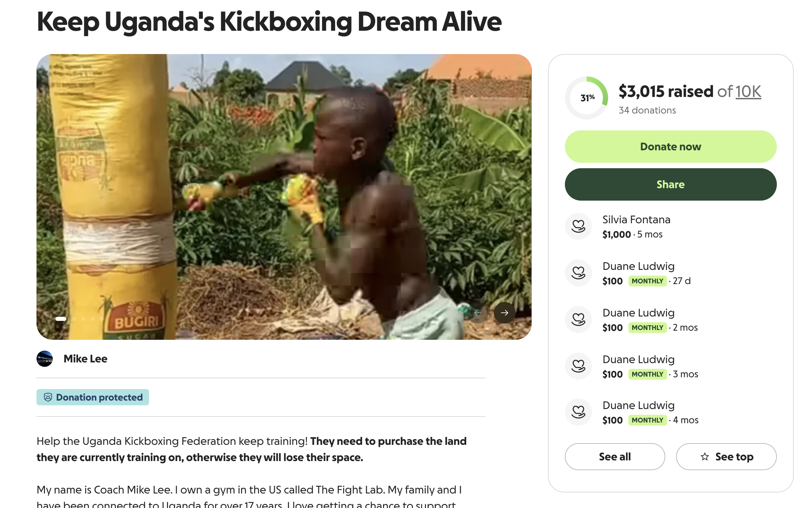Click the donation heart icon beside Silvia Fontana
Image resolution: width=812 pixels, height=508 pixels.
point(578,226)
